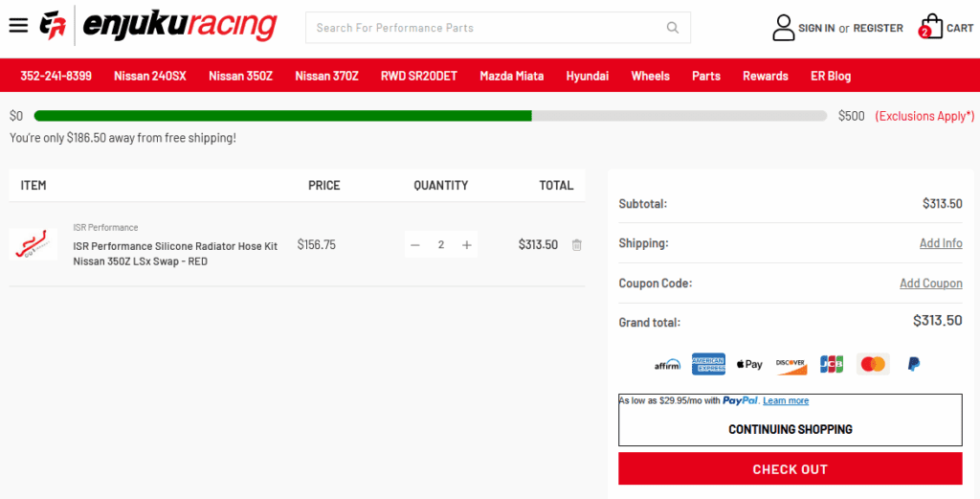Image resolution: width=980 pixels, height=499 pixels.
Task: Click the American Express icon
Action: (708, 364)
